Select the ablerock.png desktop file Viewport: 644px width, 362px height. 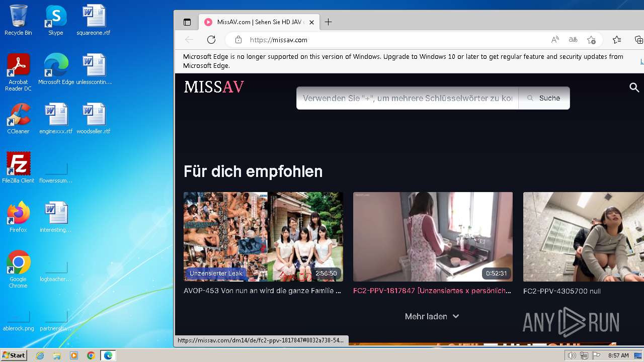18,321
